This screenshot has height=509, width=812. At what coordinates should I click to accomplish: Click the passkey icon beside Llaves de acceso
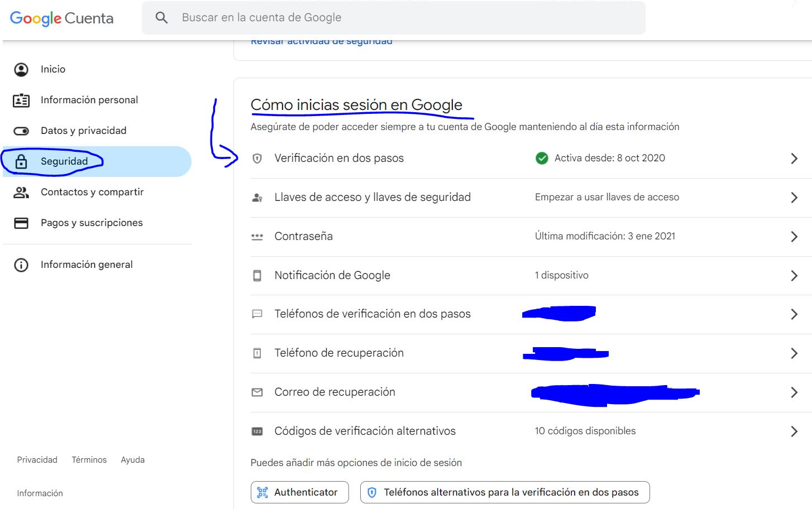[257, 198]
